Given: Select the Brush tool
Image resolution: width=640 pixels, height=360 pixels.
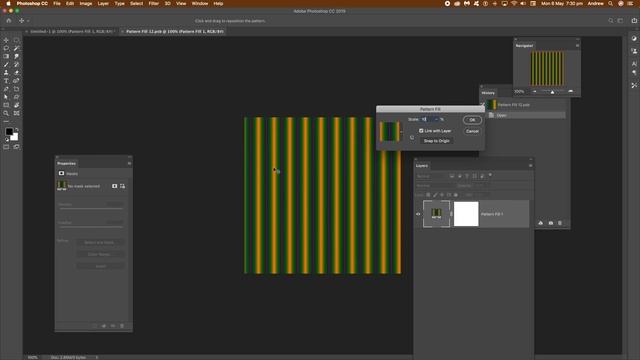Looking at the screenshot, I should pos(6,64).
